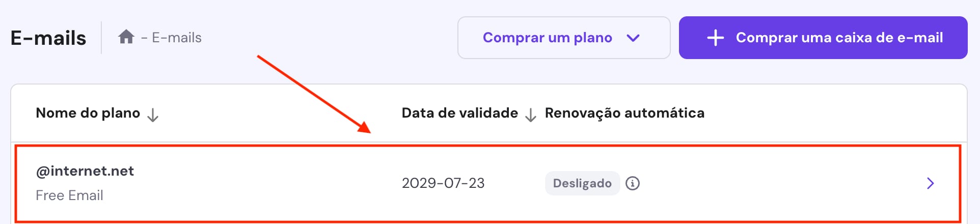Click sort arrow next to Nome do plano
The height and width of the screenshot is (224, 980).
tap(153, 116)
